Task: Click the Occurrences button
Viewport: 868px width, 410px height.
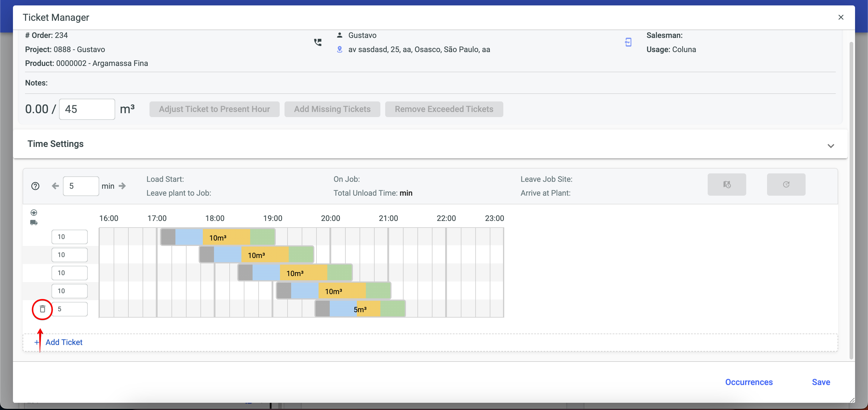Action: click(x=749, y=382)
